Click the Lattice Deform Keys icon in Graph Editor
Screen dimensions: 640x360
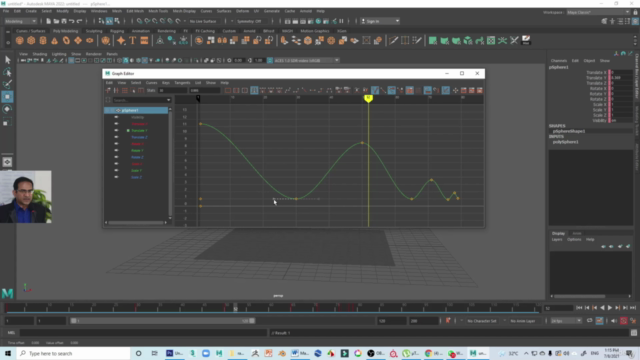(125, 90)
